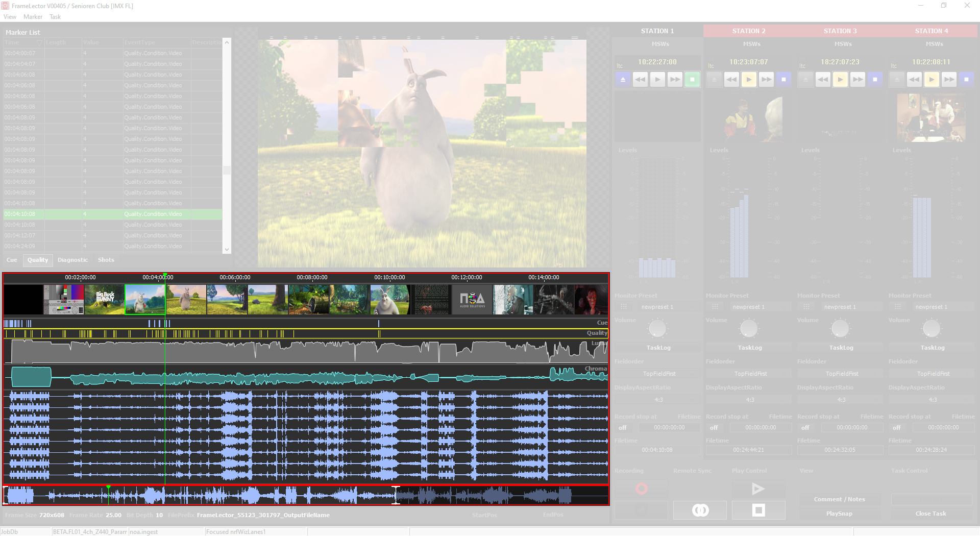Switch to the Shots tab

point(106,260)
